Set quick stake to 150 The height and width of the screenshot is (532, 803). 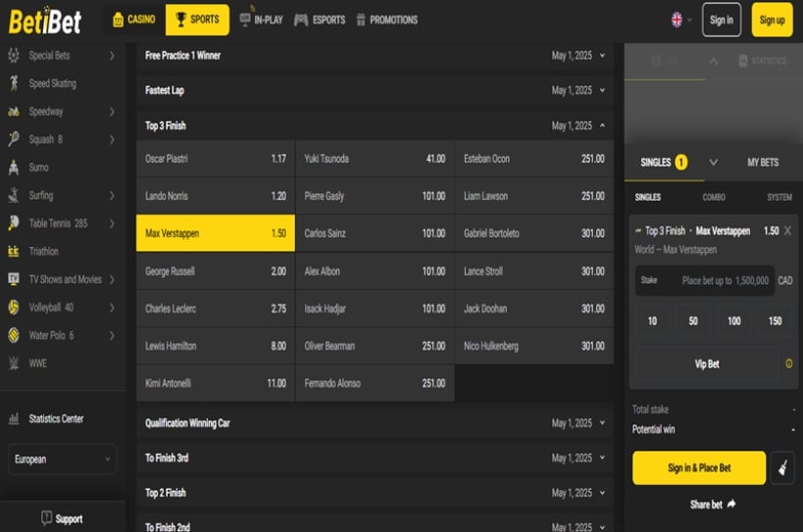[x=775, y=320]
